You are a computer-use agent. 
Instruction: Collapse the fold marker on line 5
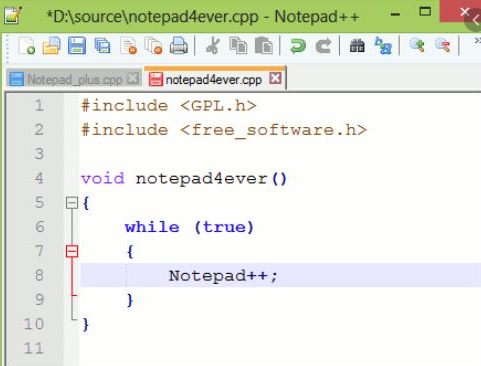point(72,203)
